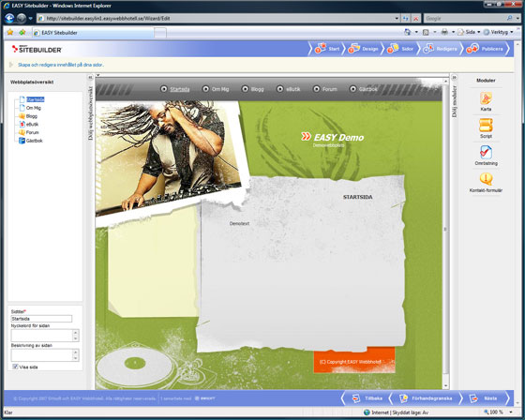The image size is (525, 420).
Task: Click the Print toolbar icon
Action: [x=444, y=32]
